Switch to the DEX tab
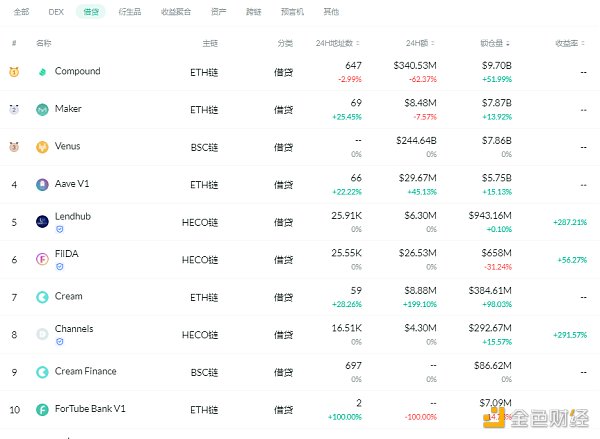 56,12
